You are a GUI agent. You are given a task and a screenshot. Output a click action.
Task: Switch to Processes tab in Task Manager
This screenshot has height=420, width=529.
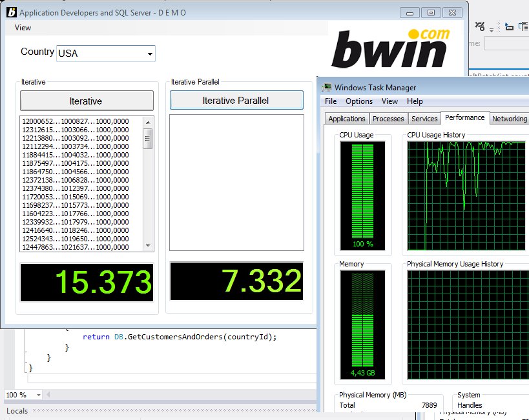388,119
